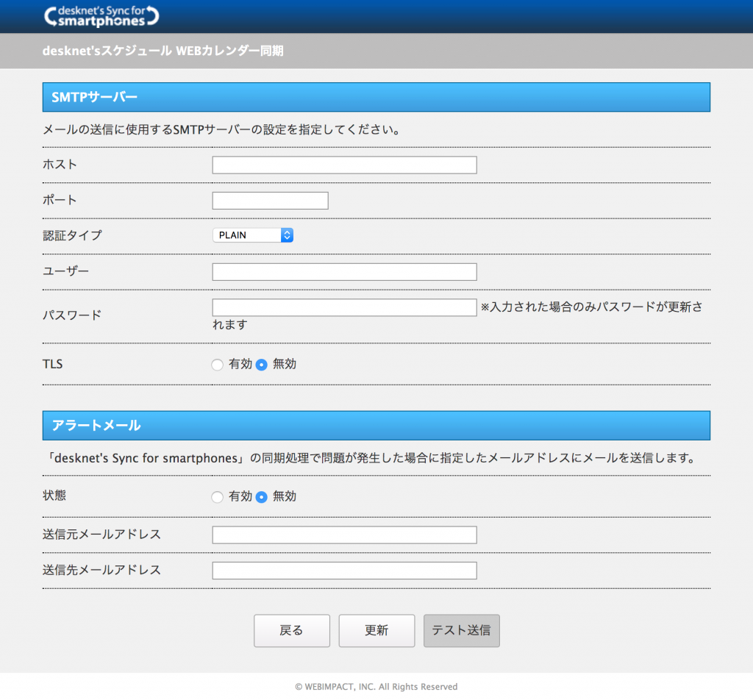Screen dimensions: 753x700
Task: Select 有効 radio for TLS
Action: tap(217, 365)
